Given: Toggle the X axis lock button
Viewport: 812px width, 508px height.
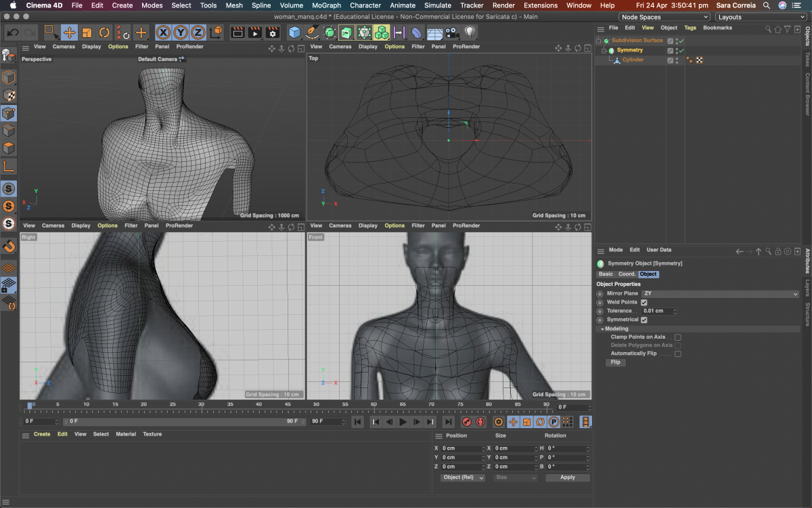Looking at the screenshot, I should 163,33.
